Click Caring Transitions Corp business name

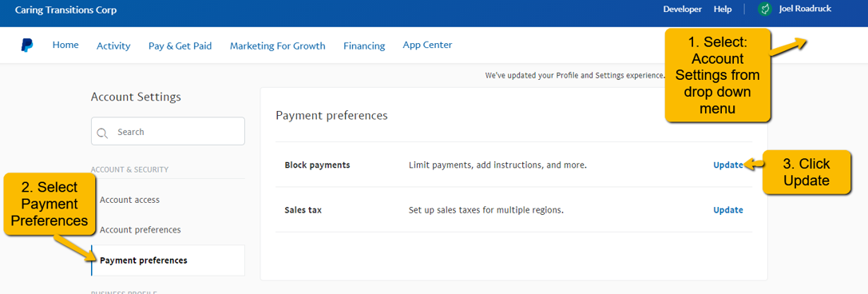coord(65,10)
